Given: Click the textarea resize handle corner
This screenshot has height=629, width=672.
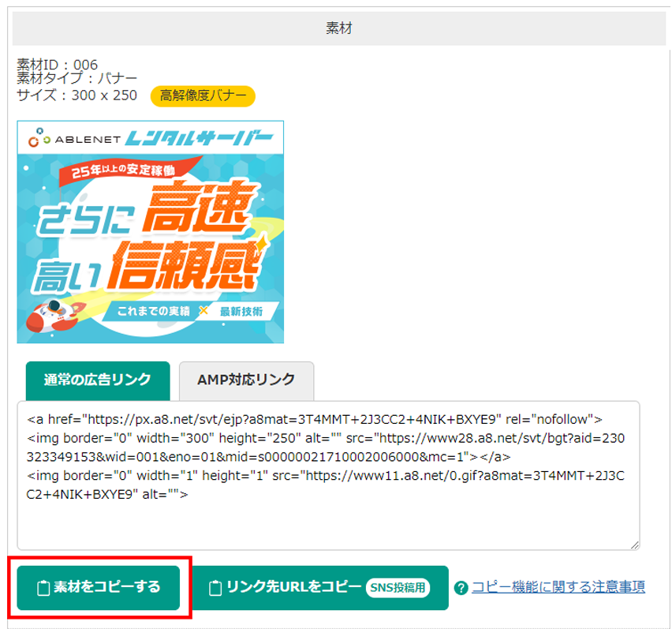Looking at the screenshot, I should 633,544.
